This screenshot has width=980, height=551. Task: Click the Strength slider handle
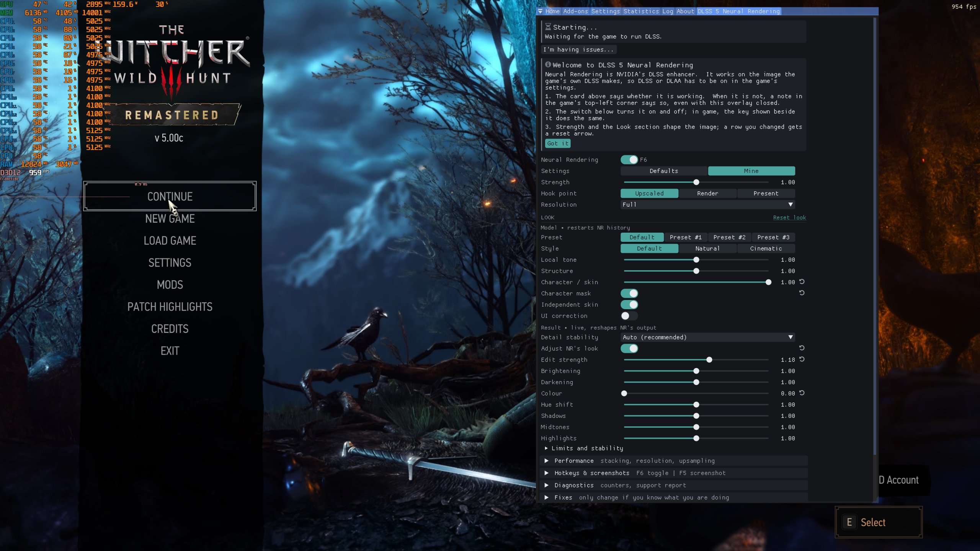coord(696,182)
